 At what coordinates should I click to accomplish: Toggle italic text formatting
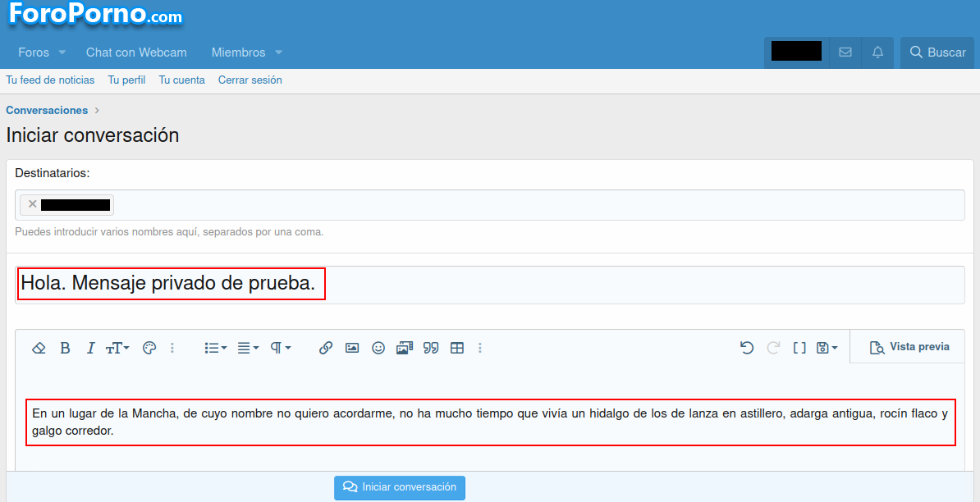pos(90,348)
